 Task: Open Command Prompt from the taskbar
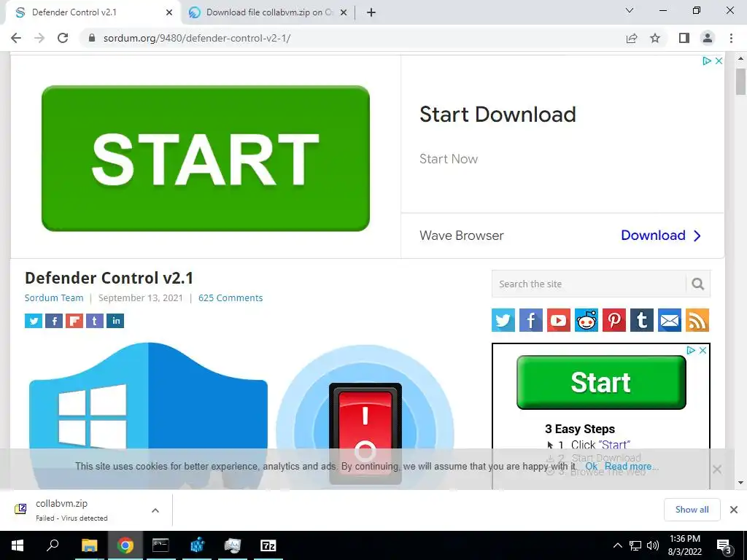pos(160,545)
